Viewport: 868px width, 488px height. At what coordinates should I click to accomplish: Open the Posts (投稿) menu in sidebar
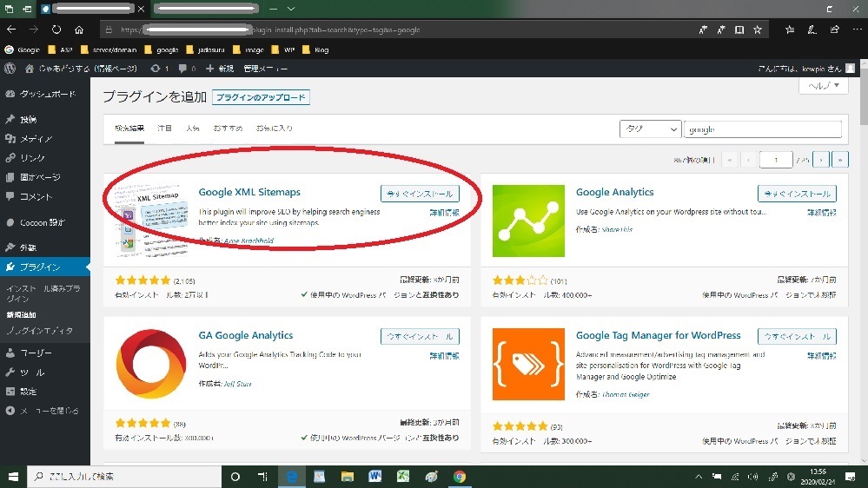(29, 119)
